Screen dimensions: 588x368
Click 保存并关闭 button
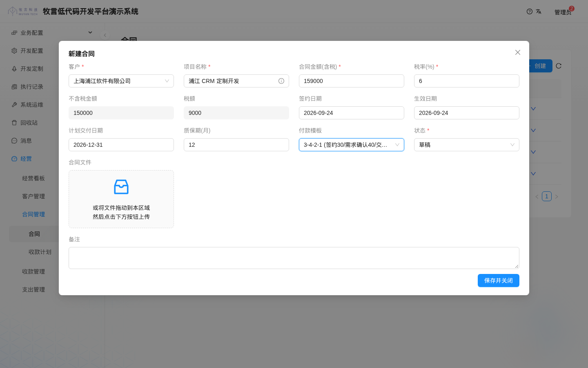(x=499, y=280)
